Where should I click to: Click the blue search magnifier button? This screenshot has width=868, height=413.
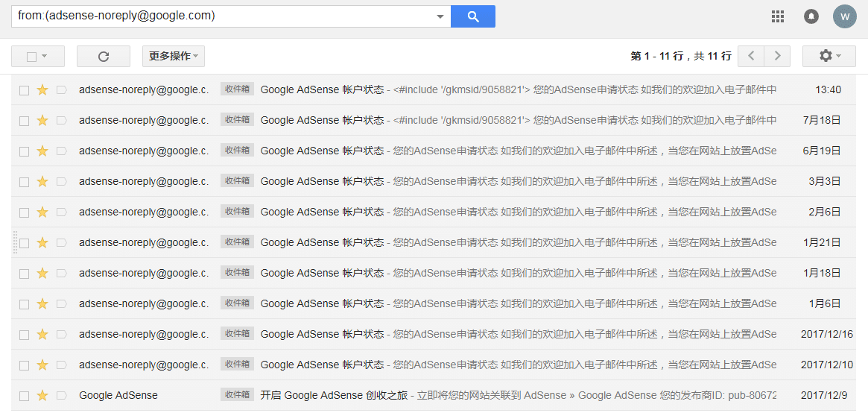pyautogui.click(x=473, y=16)
